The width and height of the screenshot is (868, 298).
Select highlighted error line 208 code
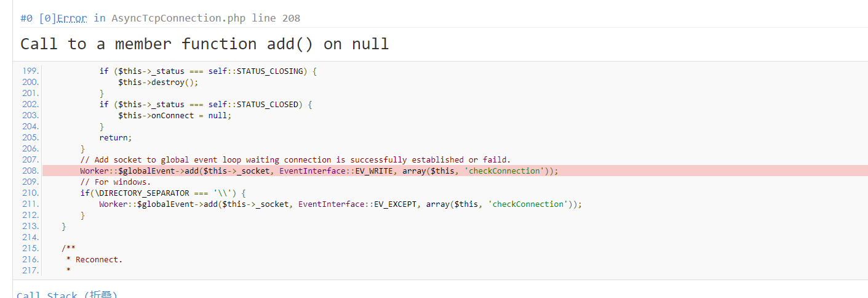coord(319,171)
